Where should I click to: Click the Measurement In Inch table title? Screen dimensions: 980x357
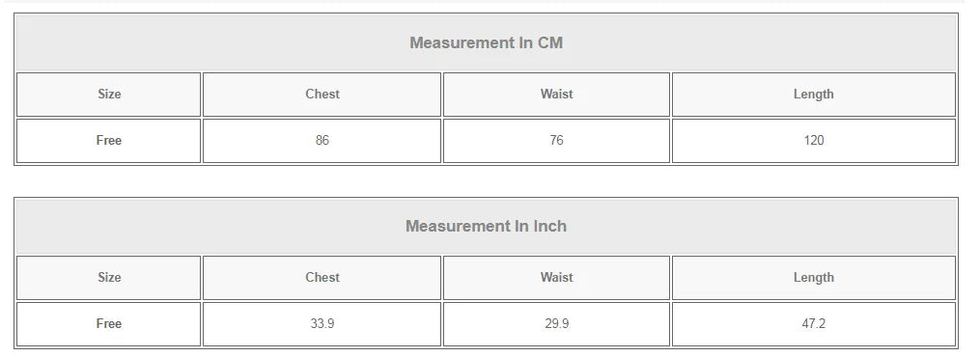point(487,226)
